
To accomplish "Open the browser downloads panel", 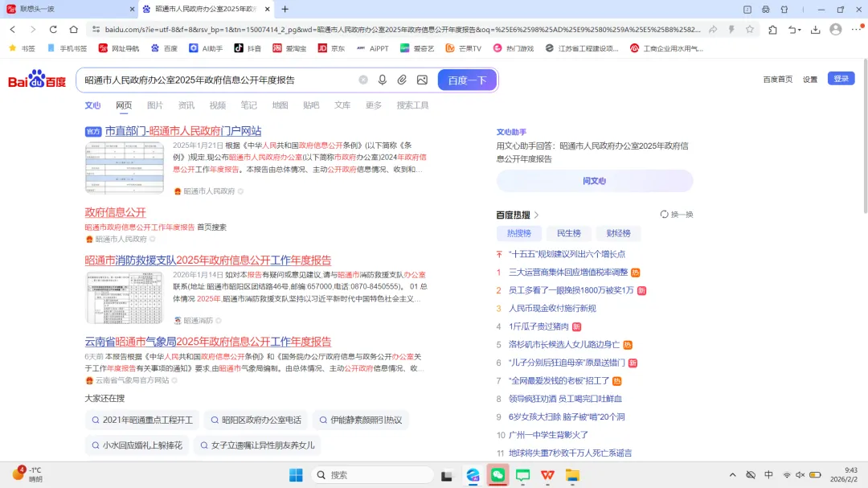I will pos(816,30).
